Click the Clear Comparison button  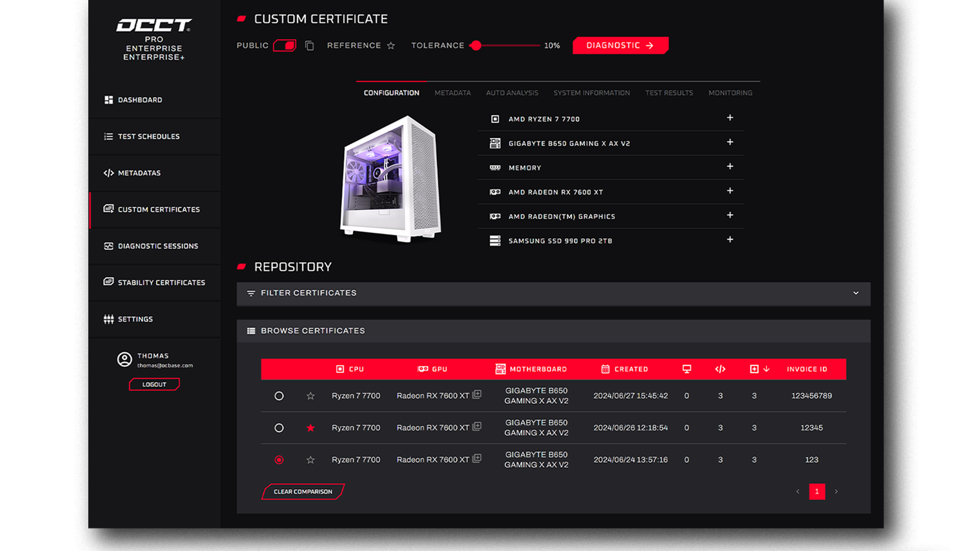coord(303,492)
